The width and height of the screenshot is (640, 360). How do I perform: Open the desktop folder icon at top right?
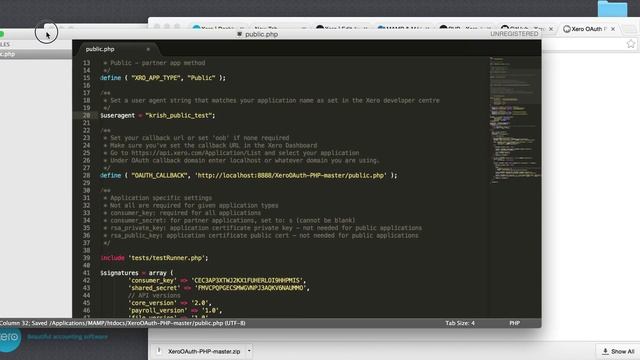[612, 8]
